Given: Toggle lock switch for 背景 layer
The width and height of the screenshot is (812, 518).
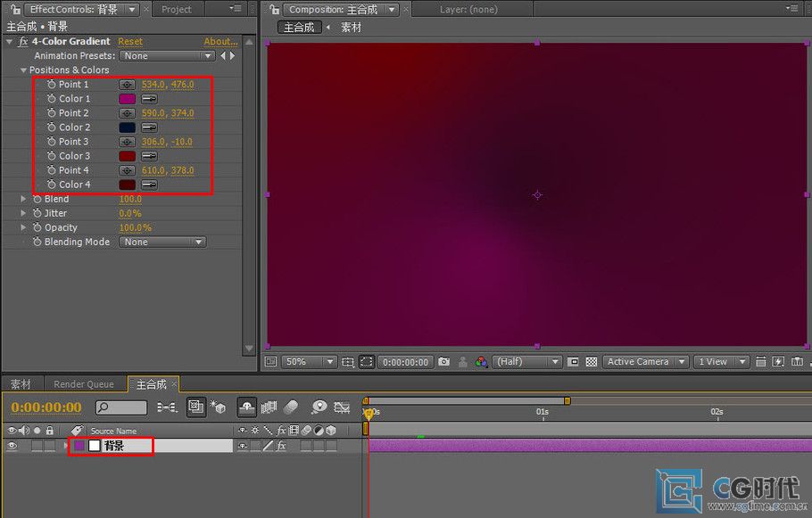Looking at the screenshot, I should (50, 446).
